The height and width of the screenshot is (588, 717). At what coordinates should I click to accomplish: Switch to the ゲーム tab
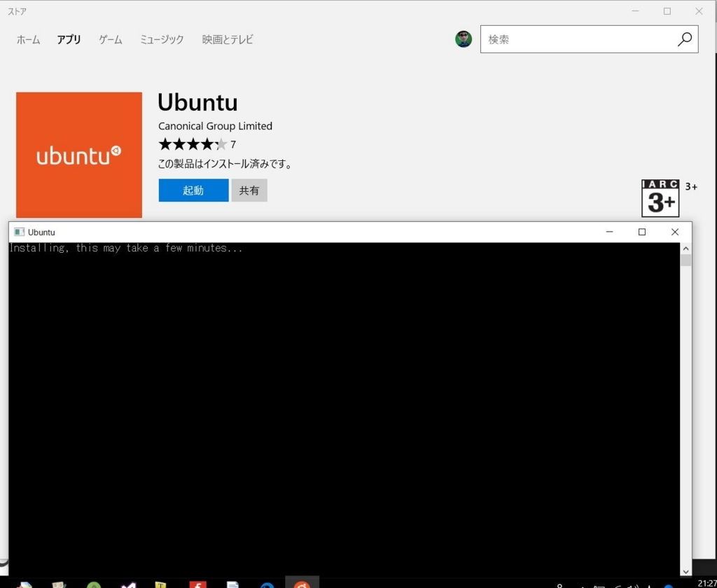[x=111, y=40]
